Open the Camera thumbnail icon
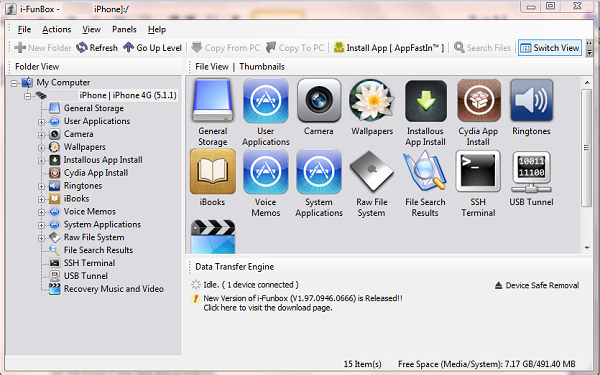 pos(319,101)
